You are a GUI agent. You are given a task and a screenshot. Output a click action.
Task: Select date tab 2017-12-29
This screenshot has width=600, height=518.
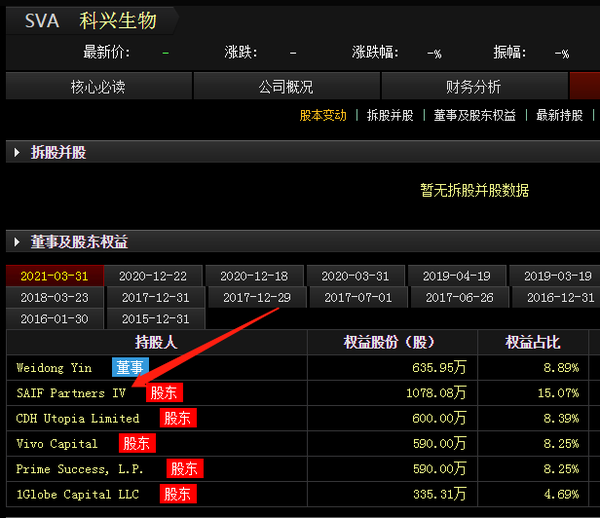point(257,297)
